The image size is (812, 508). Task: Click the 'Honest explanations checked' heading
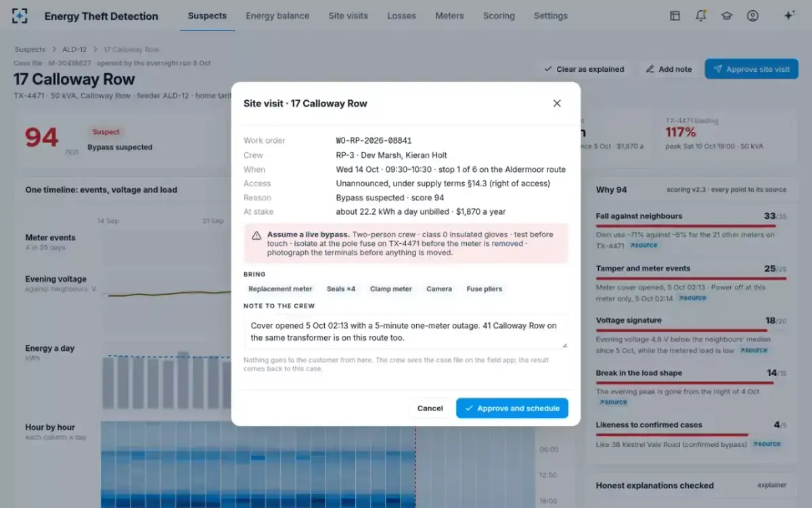pos(654,486)
